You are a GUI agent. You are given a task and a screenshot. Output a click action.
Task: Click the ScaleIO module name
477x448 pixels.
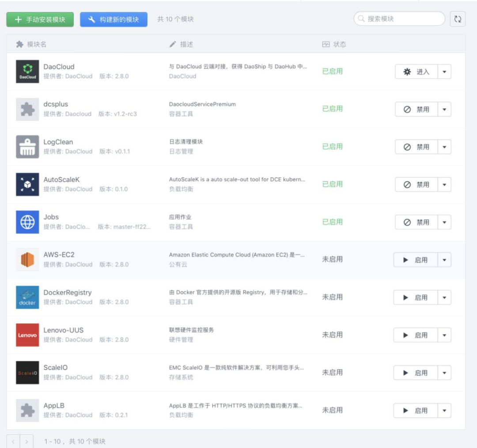(x=55, y=368)
